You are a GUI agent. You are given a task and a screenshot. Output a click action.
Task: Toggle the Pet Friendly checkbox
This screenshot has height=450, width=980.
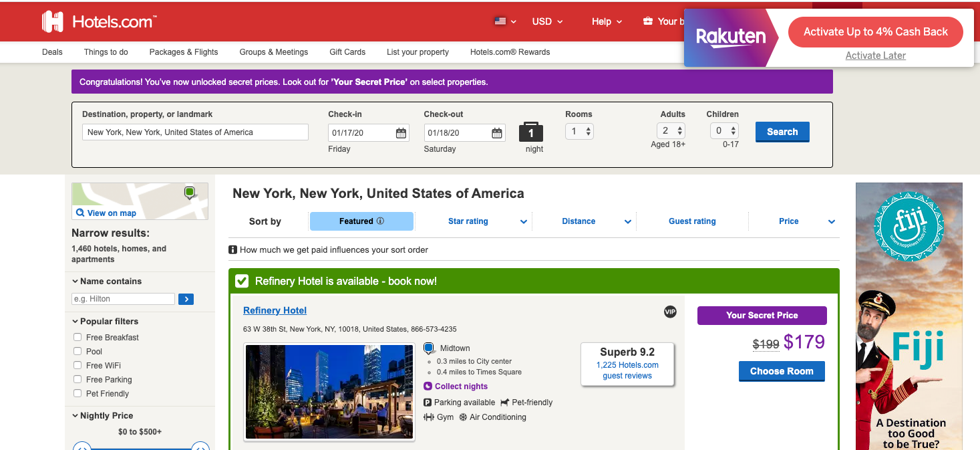(77, 394)
